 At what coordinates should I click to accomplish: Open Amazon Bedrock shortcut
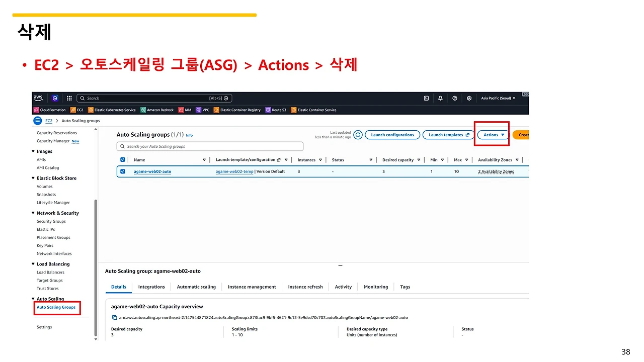coord(157,110)
